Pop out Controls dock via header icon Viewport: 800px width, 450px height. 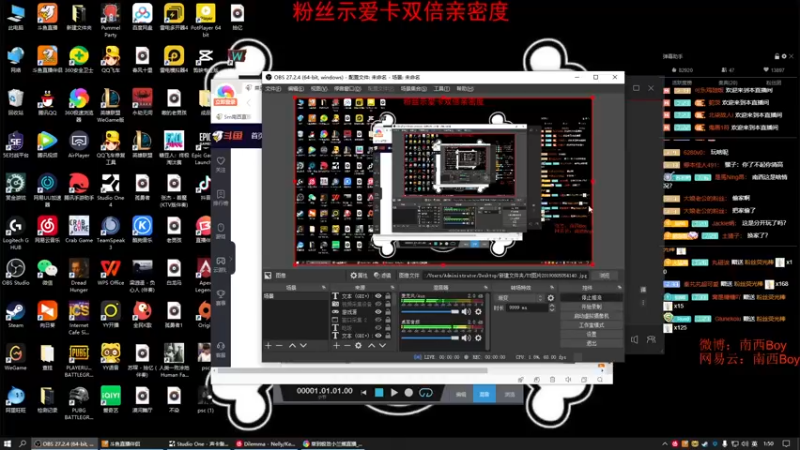point(619,288)
